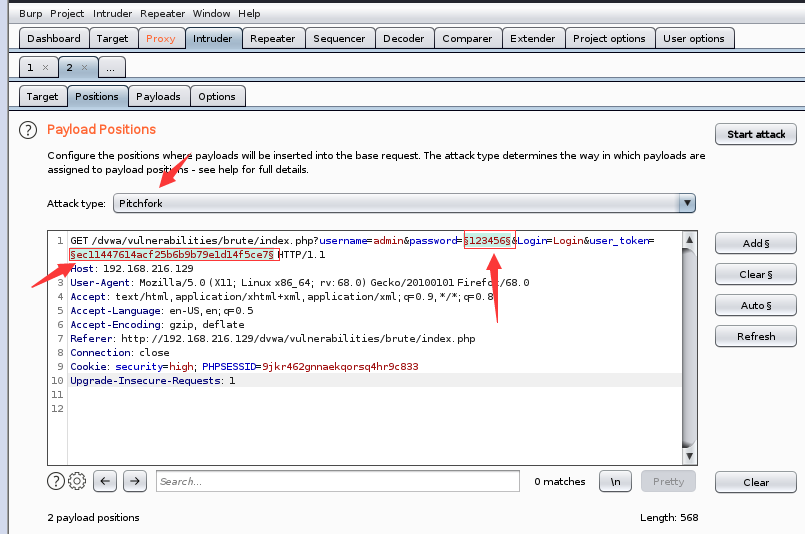Screen dimensions: 805x534
Task: Switch to the Options sub-tab
Action: (217, 97)
